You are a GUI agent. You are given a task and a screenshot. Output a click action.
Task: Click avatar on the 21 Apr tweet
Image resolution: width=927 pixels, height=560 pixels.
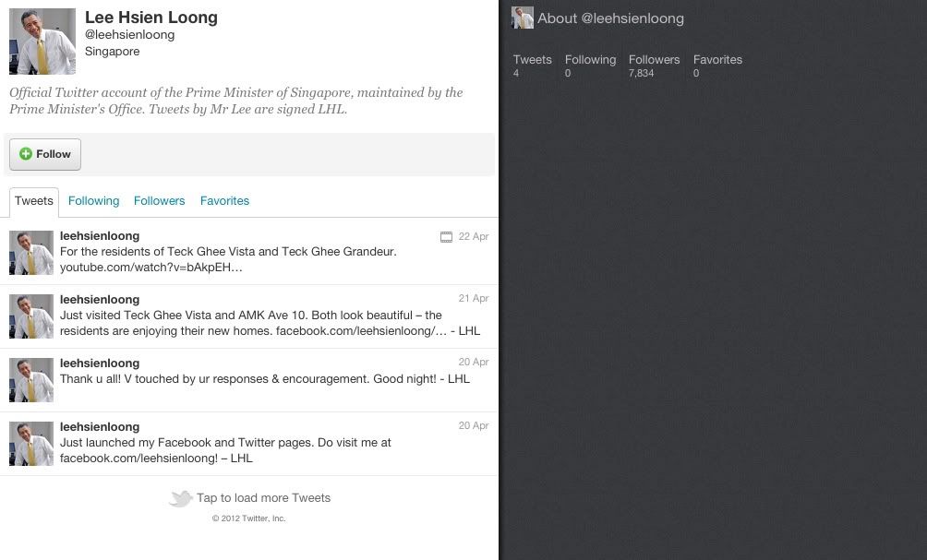pyautogui.click(x=31, y=316)
